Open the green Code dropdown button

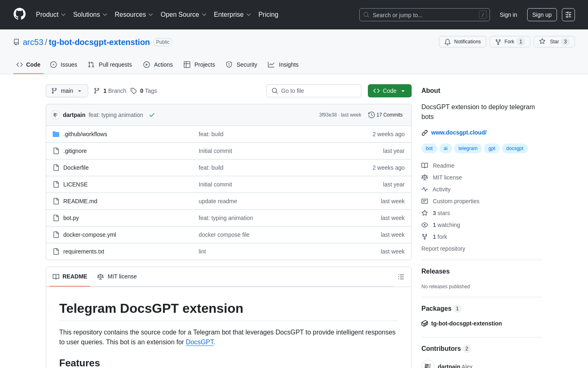click(390, 91)
